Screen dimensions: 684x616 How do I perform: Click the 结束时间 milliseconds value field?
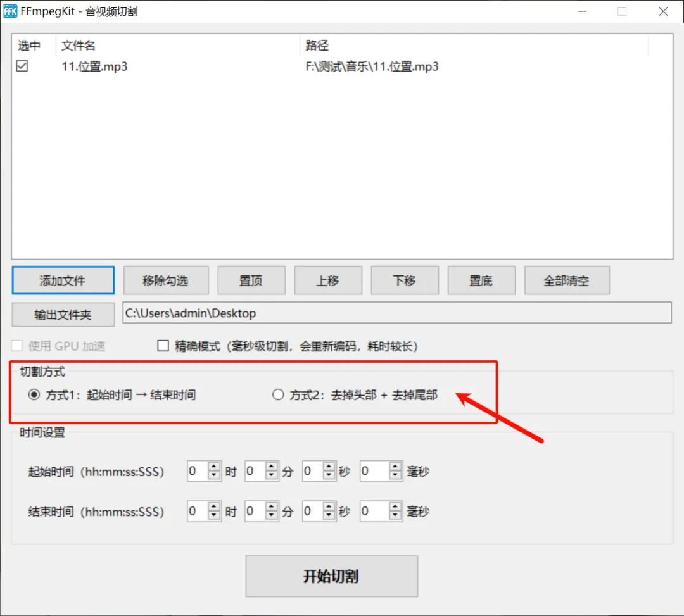point(375,511)
